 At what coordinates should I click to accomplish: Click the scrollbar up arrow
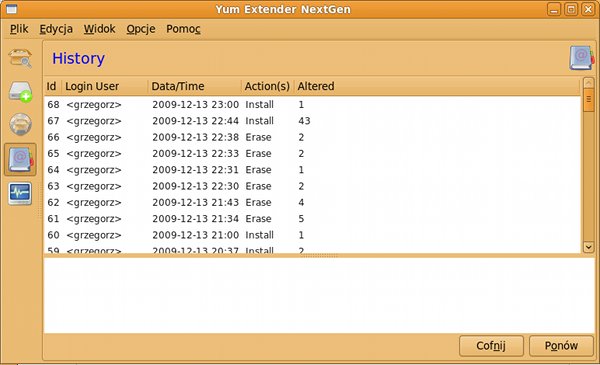pyautogui.click(x=589, y=83)
